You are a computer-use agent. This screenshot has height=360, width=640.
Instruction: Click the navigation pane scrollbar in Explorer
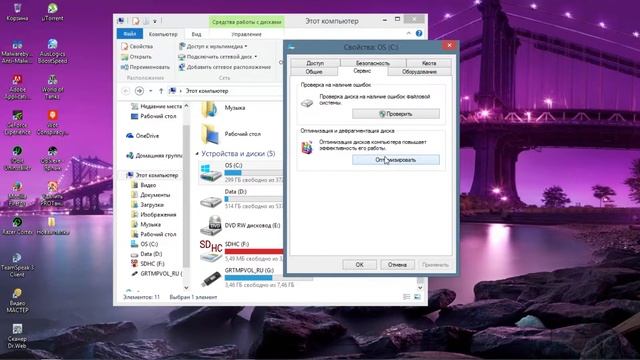click(187, 196)
